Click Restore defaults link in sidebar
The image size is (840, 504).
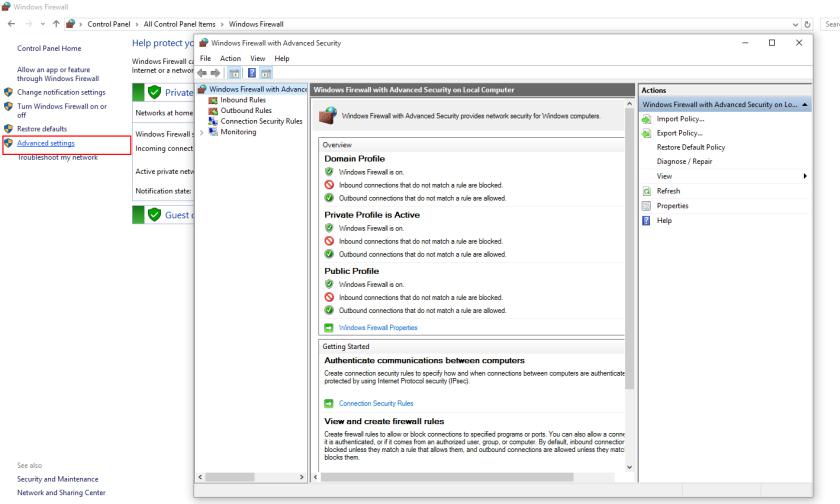(x=42, y=129)
